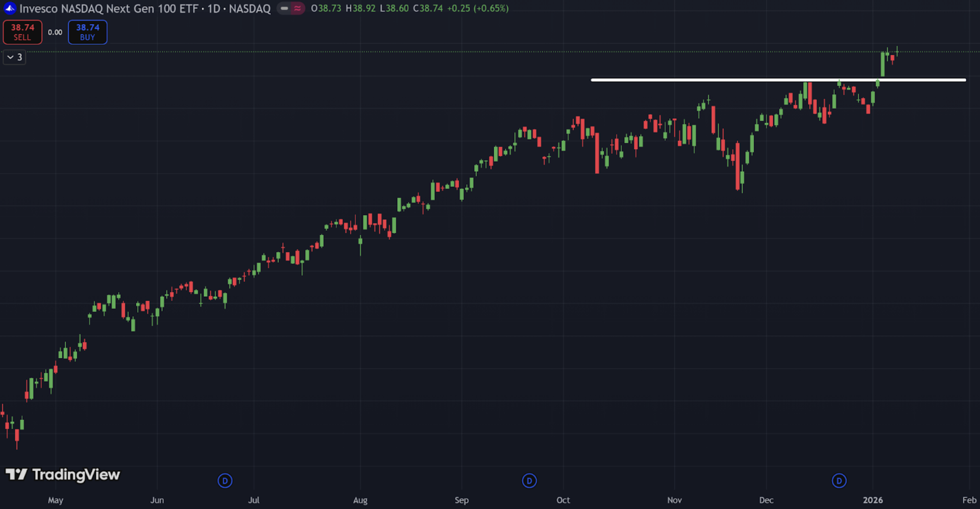The width and height of the screenshot is (980, 509).
Task: Click the change value +0.25 (+0.65%)
Action: [x=477, y=8]
